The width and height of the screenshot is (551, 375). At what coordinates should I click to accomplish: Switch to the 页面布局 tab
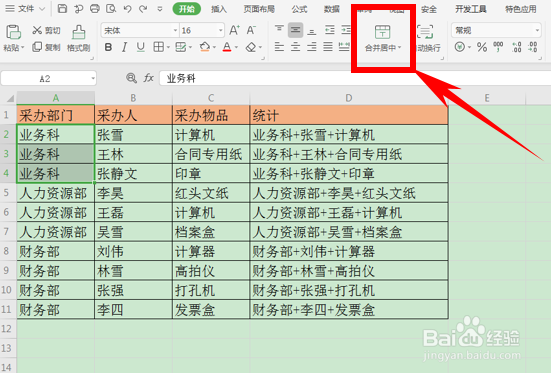[259, 9]
